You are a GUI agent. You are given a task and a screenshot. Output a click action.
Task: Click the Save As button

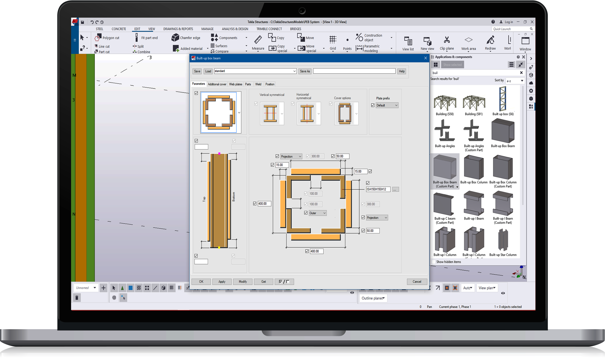coord(305,71)
